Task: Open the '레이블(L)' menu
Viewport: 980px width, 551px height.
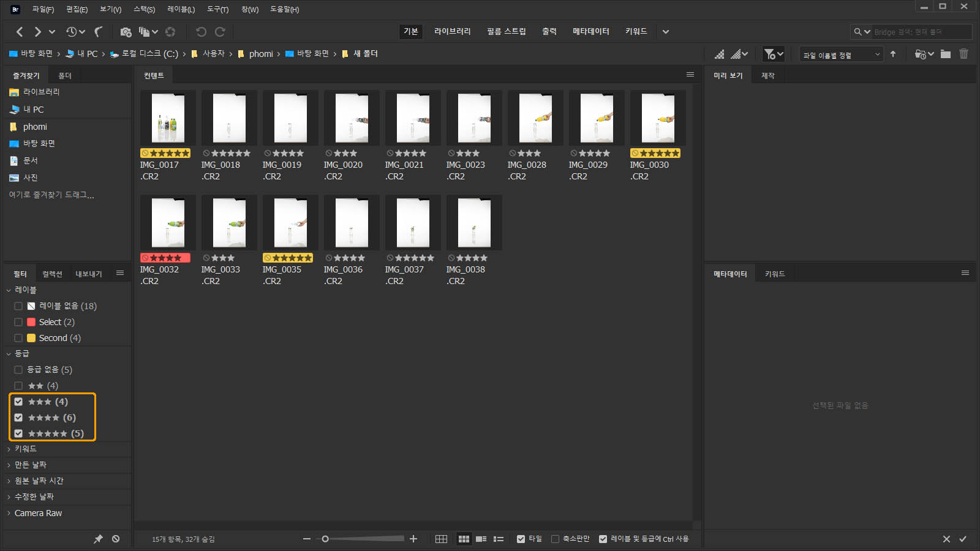Action: (x=181, y=9)
